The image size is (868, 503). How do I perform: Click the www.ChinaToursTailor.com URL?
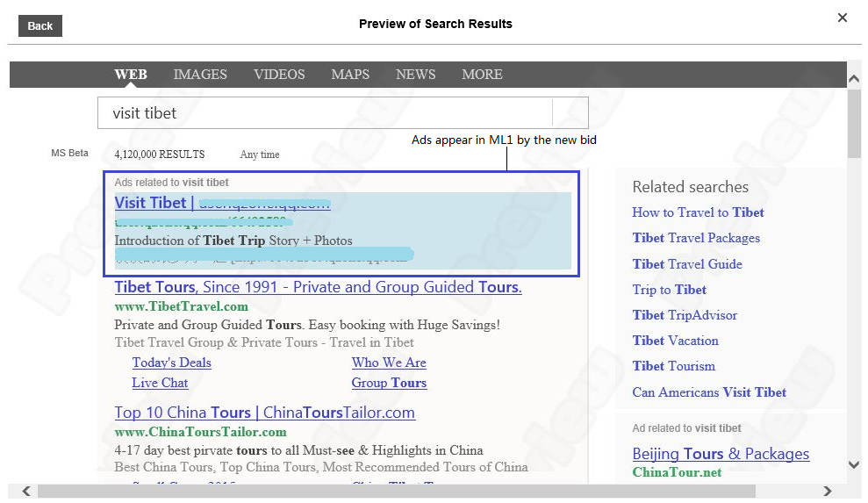coord(200,432)
